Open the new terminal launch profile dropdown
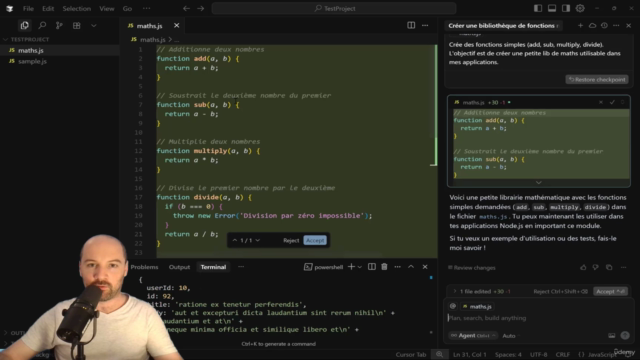Image resolution: width=640 pixels, height=360 pixels. [x=360, y=267]
